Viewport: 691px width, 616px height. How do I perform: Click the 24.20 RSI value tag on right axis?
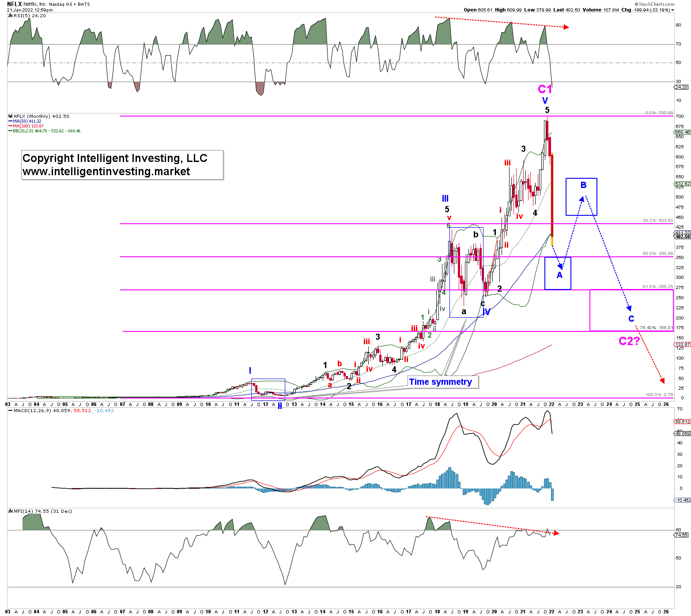681,87
